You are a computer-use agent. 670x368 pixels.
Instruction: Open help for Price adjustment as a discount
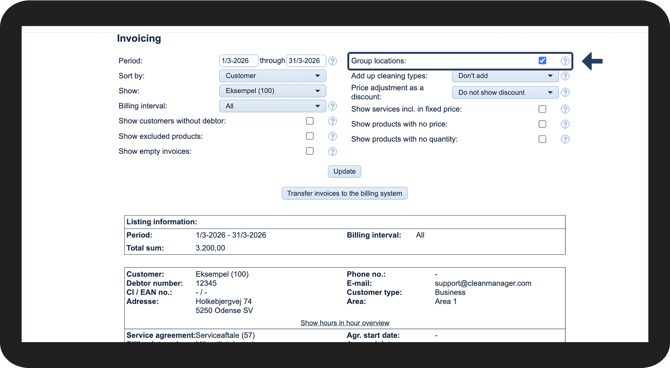[x=565, y=92]
